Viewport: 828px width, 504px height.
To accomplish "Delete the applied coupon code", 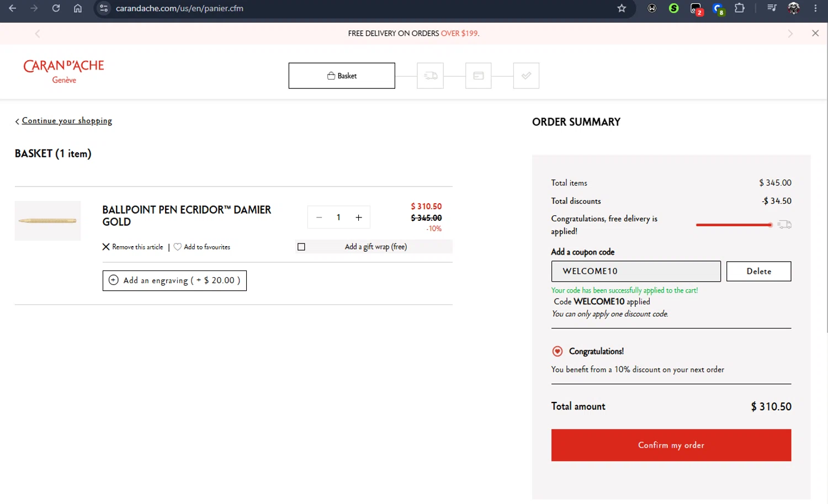I will (x=758, y=271).
